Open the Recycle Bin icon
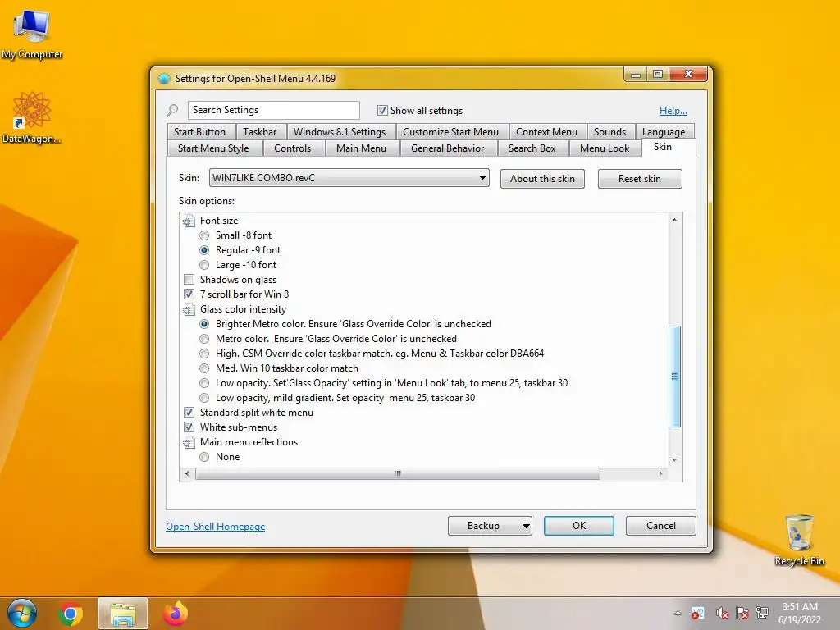Image resolution: width=840 pixels, height=630 pixels. point(799,540)
